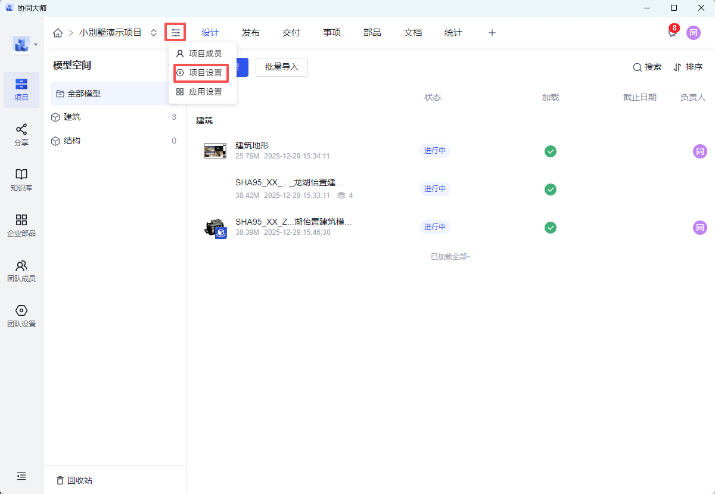Add a new tab with plus button
The height and width of the screenshot is (494, 715).
coord(491,33)
